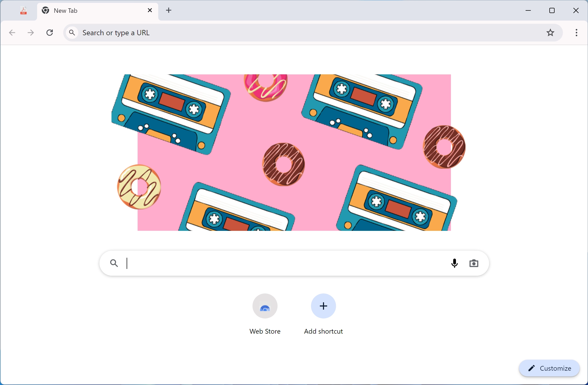
Task: Open Chrome's three-dot settings menu
Action: coord(576,32)
